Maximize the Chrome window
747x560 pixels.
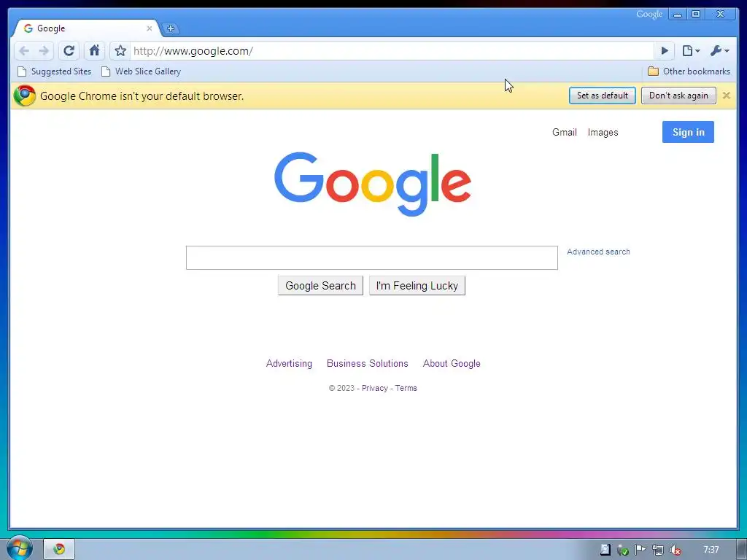(696, 15)
